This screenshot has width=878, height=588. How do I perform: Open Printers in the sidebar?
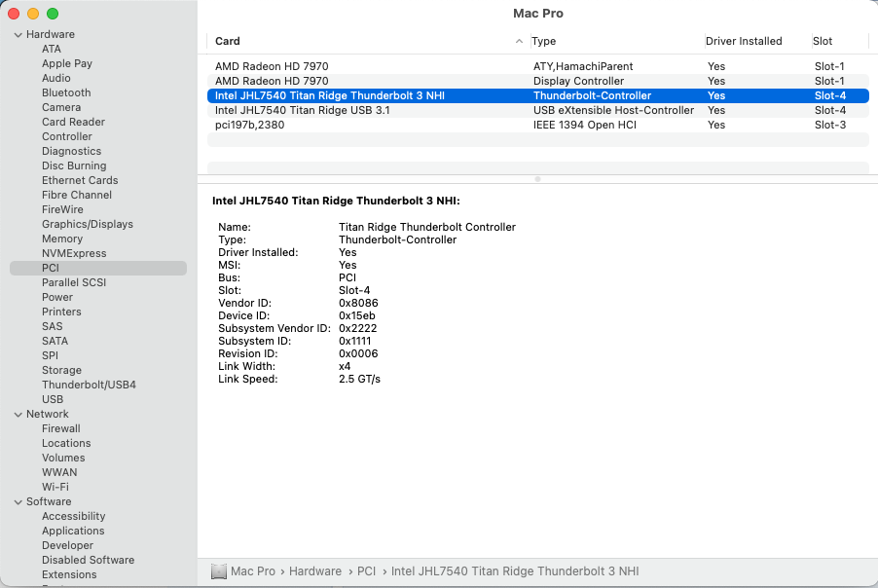pos(61,312)
